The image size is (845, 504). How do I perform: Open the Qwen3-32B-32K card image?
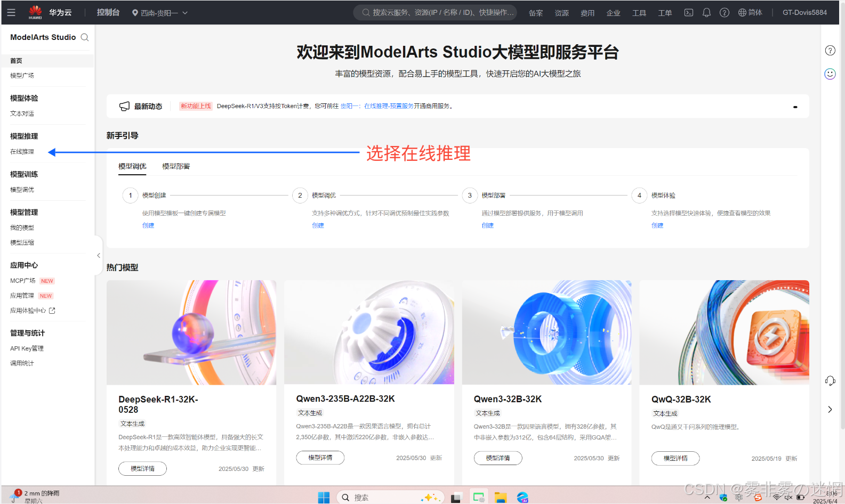pyautogui.click(x=546, y=332)
